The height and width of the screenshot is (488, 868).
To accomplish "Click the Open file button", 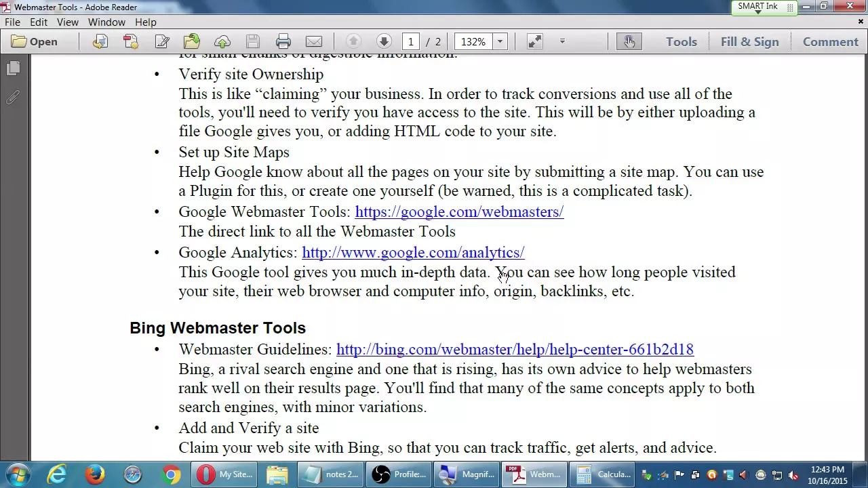I will (x=35, y=42).
